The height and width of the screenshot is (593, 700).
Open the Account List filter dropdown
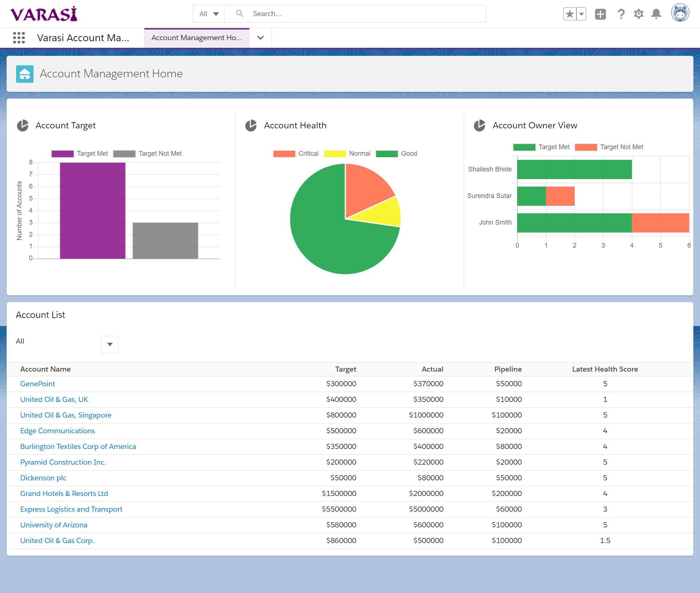(x=109, y=344)
